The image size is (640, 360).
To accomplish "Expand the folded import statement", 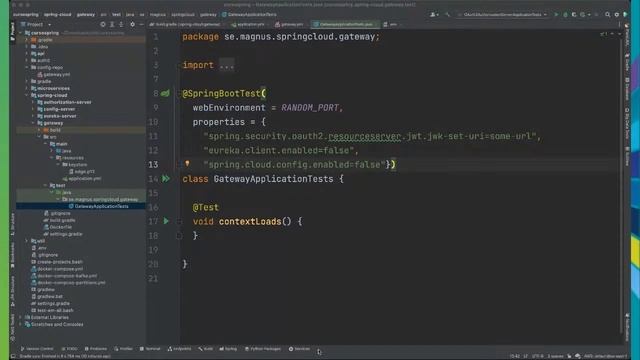I will coord(227,65).
